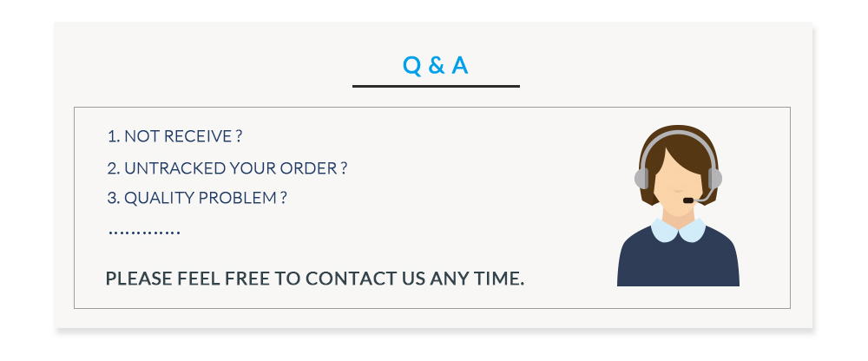The height and width of the screenshot is (361, 868).
Task: Click the ampersand in the Q & A title
Action: tap(436, 65)
